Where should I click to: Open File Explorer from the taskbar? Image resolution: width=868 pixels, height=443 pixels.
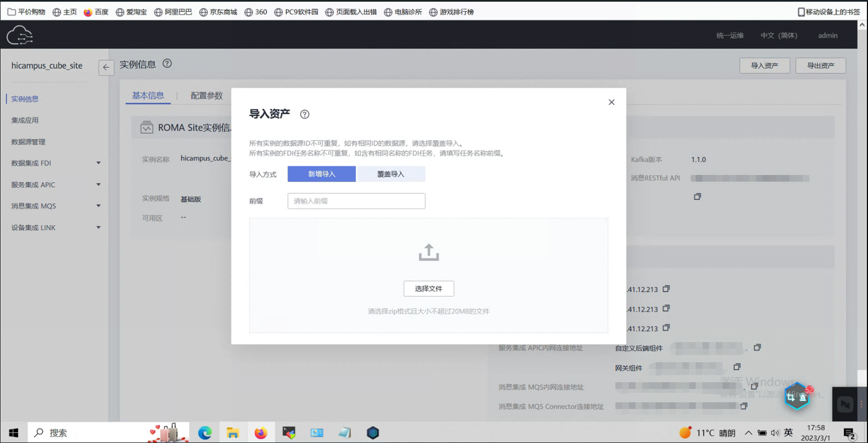tap(232, 433)
